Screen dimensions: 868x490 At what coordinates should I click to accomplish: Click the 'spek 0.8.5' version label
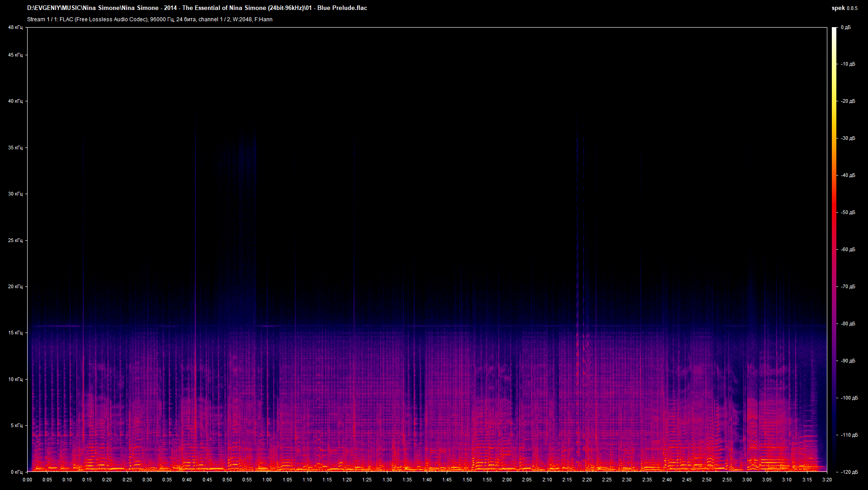click(844, 8)
